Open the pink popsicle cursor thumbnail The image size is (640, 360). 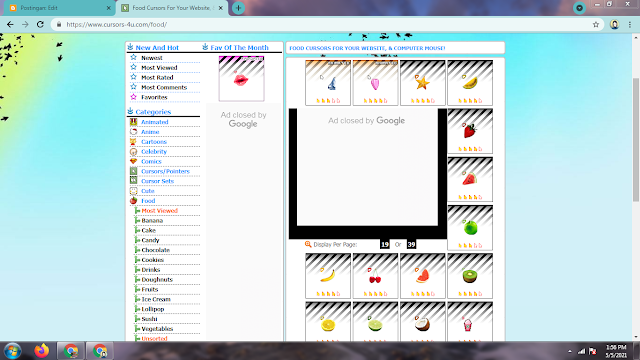(x=375, y=82)
